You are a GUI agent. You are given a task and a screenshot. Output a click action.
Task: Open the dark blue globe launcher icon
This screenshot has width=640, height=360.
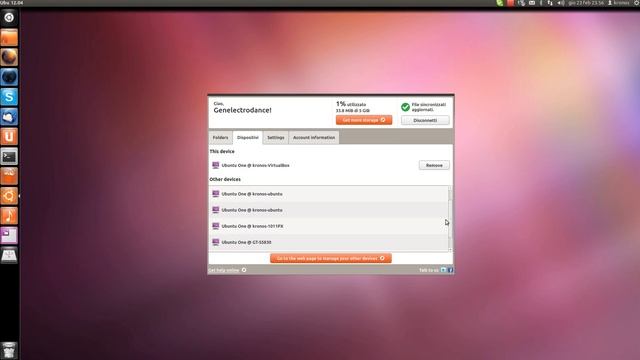[9, 77]
